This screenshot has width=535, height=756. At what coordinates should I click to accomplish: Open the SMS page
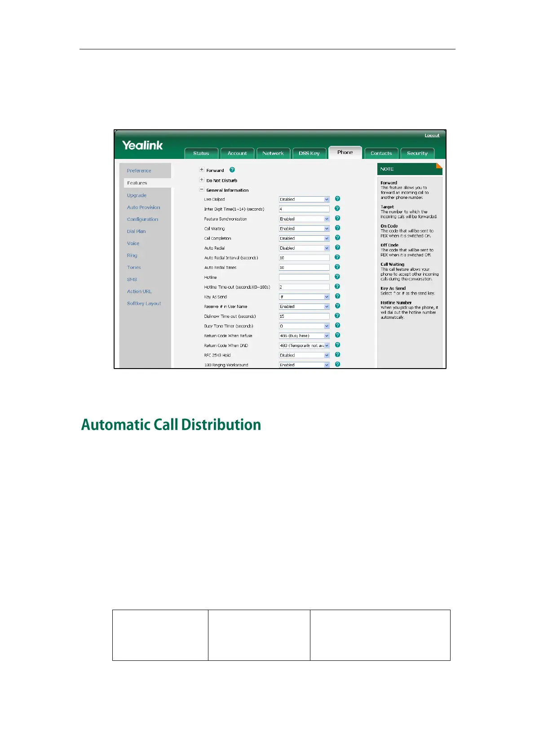[132, 279]
